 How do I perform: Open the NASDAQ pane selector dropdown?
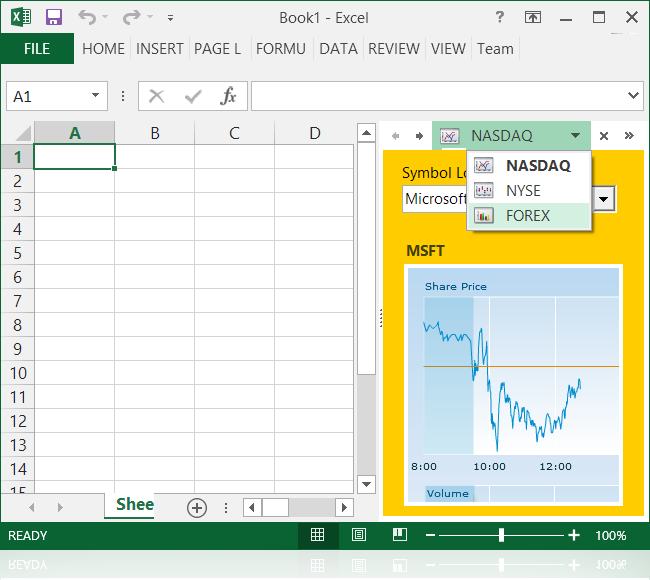pyautogui.click(x=511, y=136)
